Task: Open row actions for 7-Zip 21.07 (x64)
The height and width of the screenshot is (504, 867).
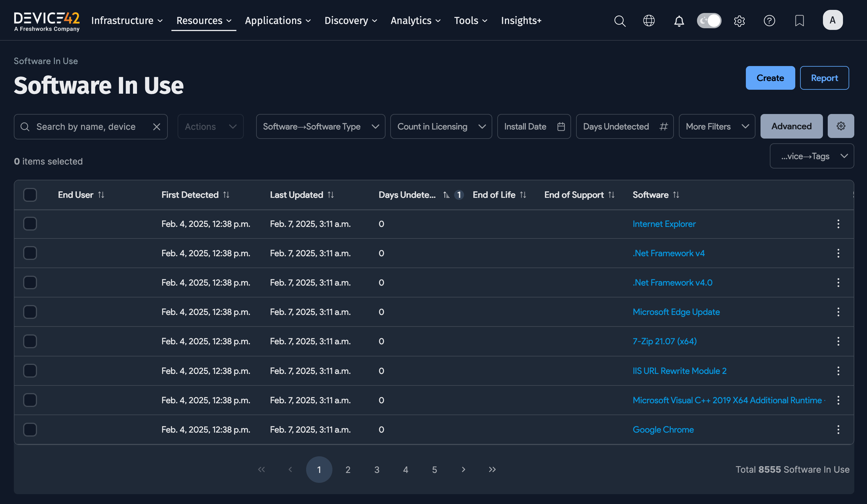Action: [838, 341]
